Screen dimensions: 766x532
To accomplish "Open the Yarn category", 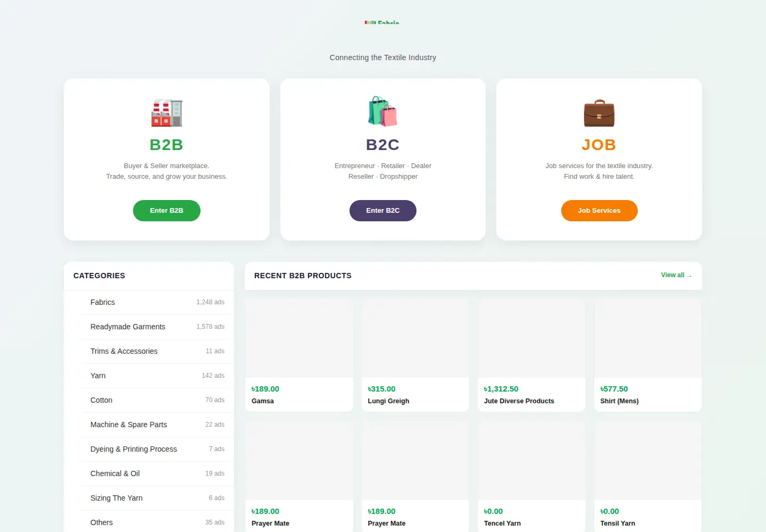I will tap(157, 376).
